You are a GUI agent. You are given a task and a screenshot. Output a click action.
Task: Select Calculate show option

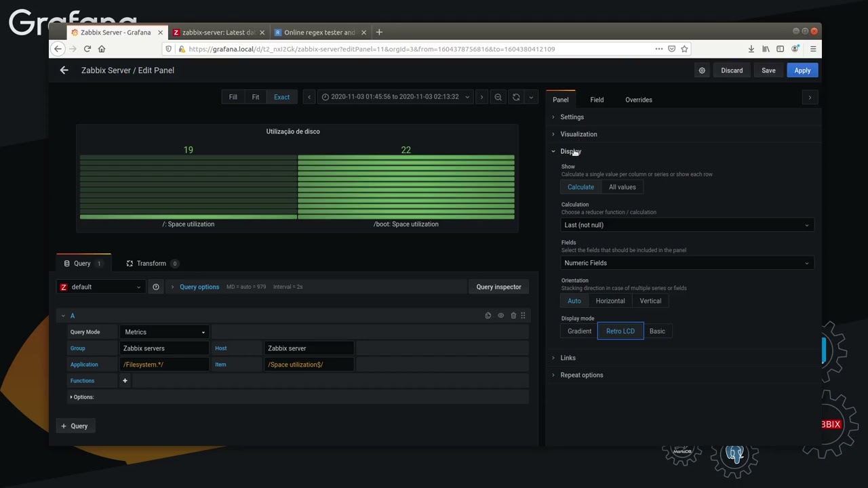point(580,187)
